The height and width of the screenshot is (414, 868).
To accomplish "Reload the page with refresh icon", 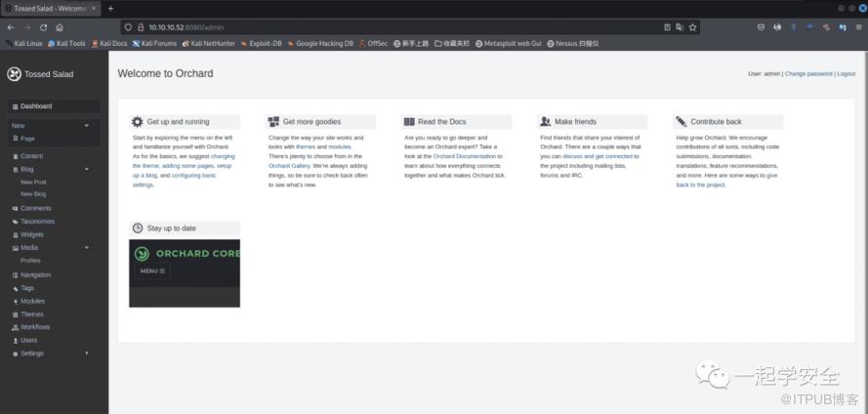I will 43,27.
